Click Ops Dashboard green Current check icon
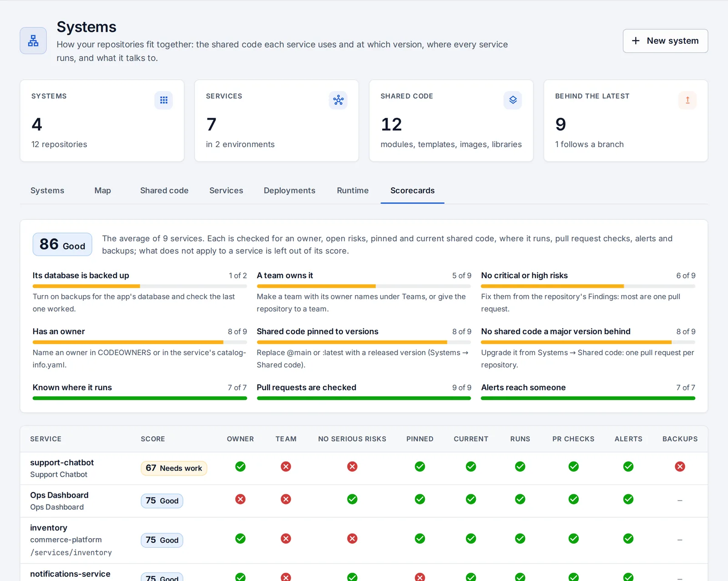 471,499
